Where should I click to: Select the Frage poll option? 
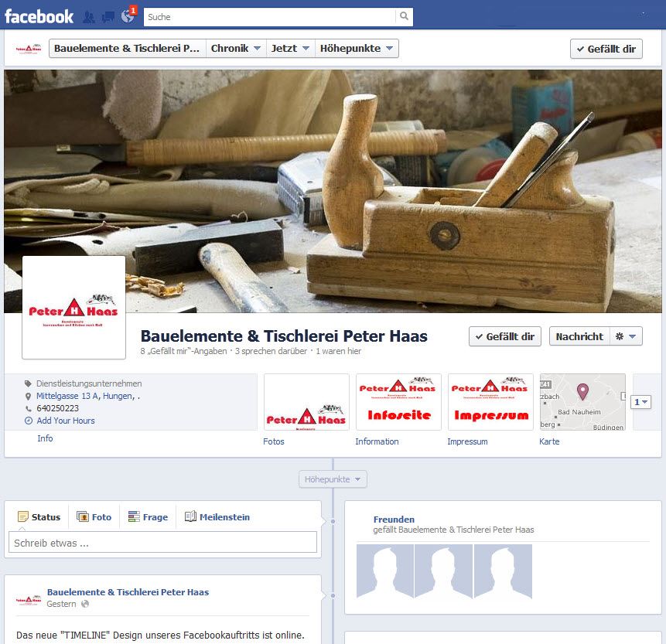click(x=147, y=517)
